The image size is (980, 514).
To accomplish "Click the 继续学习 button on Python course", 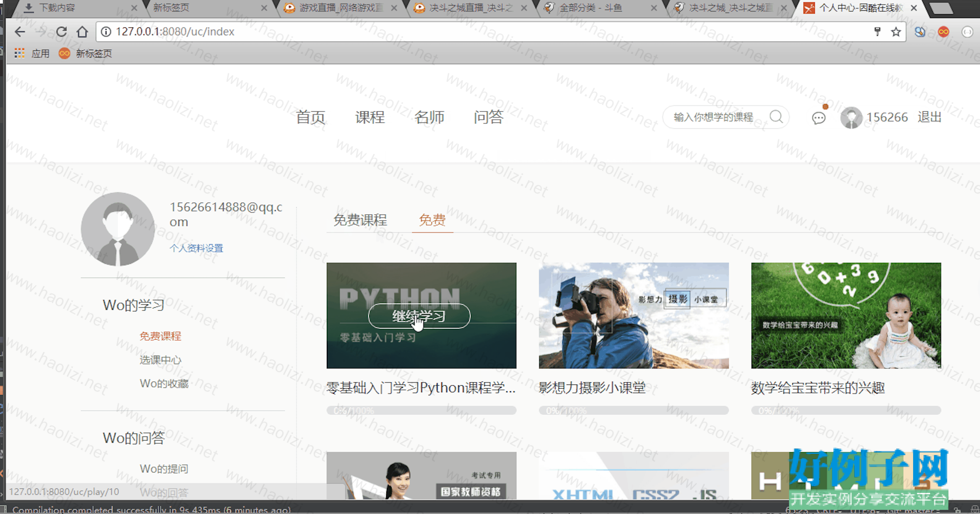I will click(x=419, y=316).
